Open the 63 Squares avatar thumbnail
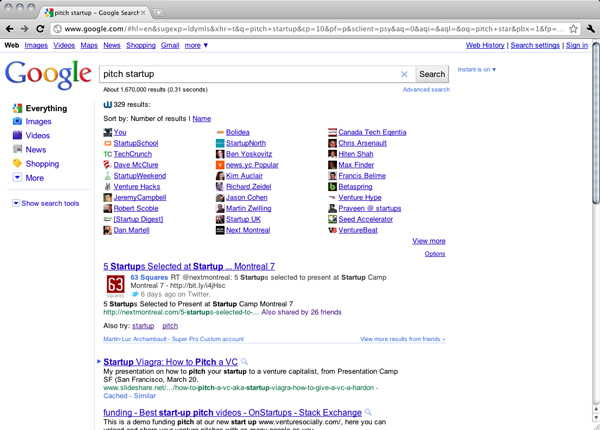 115,285
